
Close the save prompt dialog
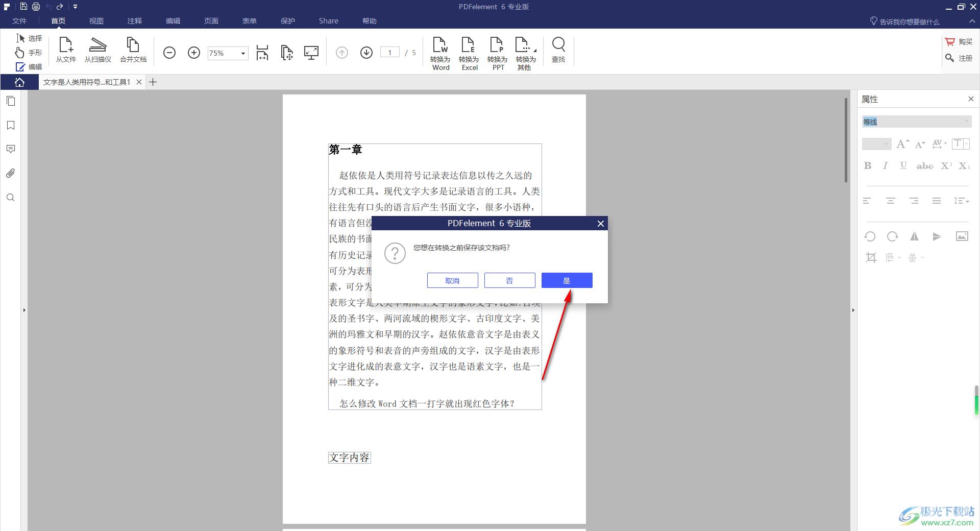(x=600, y=223)
